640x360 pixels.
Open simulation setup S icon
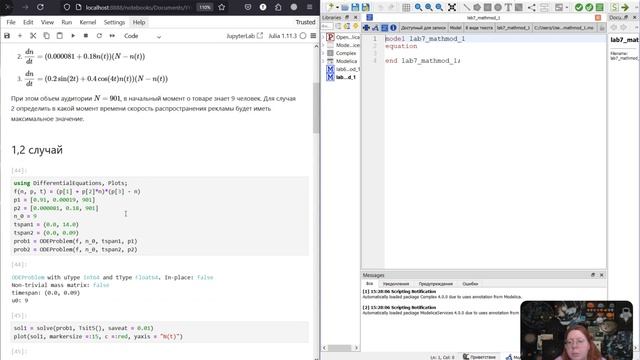614,7
